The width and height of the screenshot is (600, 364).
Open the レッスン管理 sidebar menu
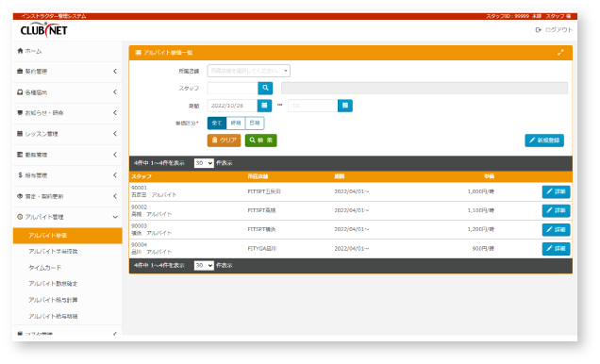click(67, 134)
